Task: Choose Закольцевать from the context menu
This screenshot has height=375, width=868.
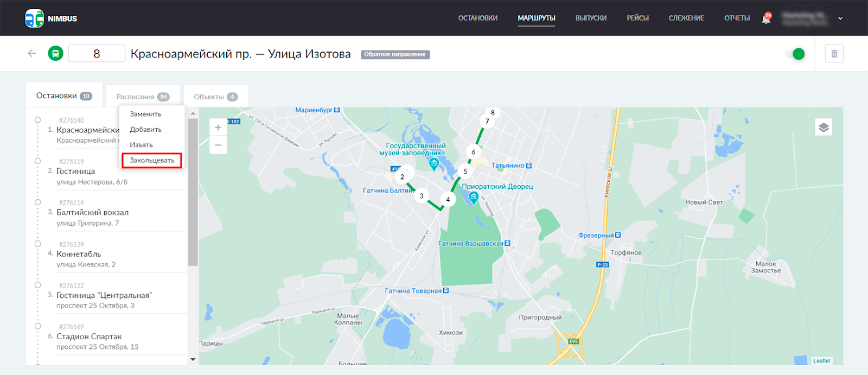Action: [x=152, y=160]
